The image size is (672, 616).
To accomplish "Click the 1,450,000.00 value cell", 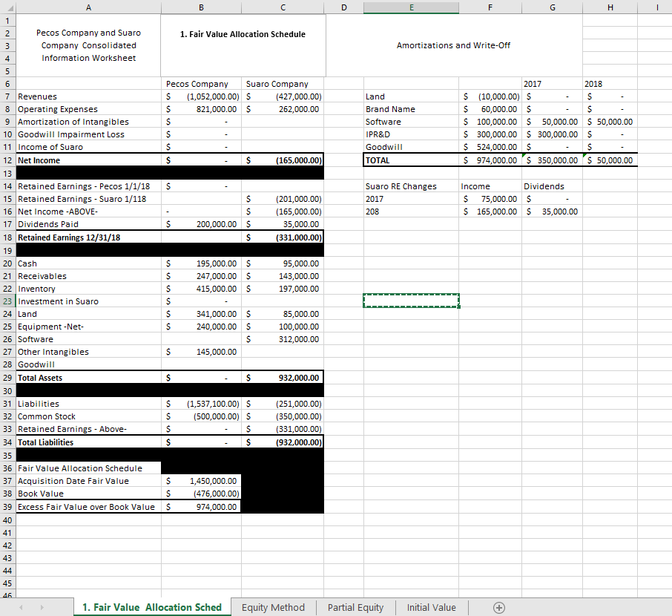I will coord(201,481).
